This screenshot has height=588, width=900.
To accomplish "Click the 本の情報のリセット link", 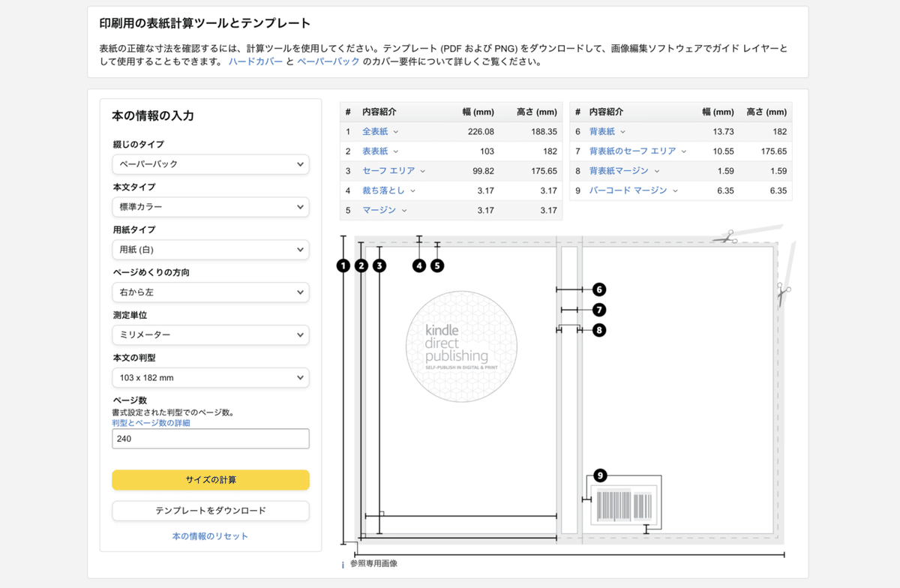I will [x=210, y=536].
